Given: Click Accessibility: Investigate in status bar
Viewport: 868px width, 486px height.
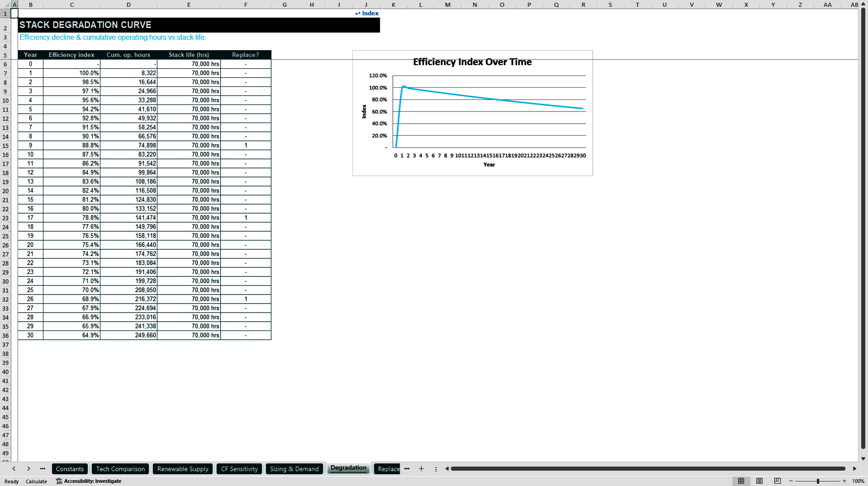Looking at the screenshot, I should (89, 481).
